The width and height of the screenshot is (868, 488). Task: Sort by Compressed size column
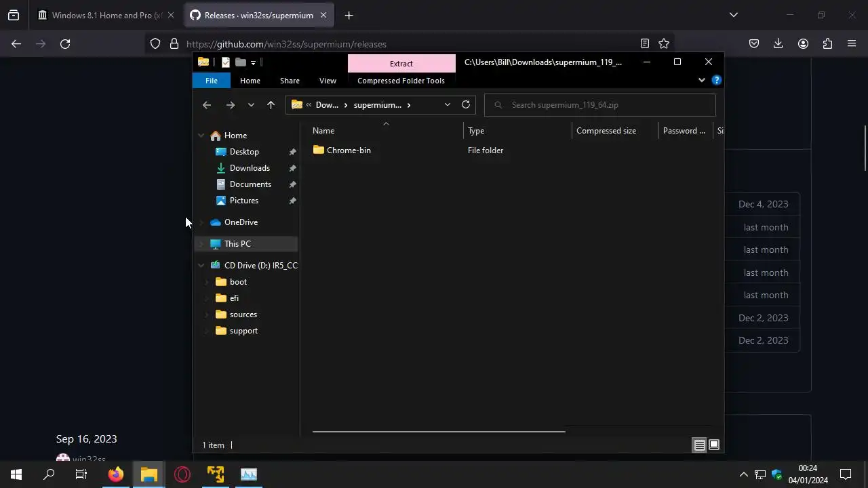point(615,131)
